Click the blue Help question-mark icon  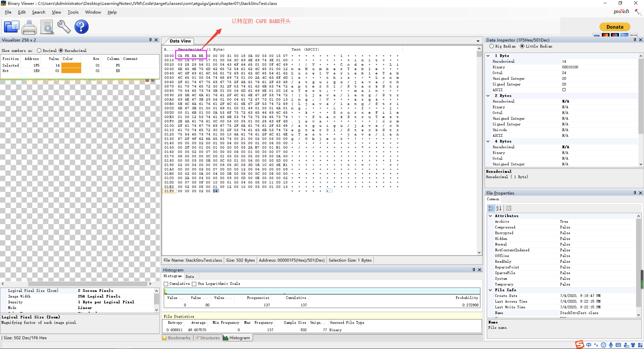(82, 27)
